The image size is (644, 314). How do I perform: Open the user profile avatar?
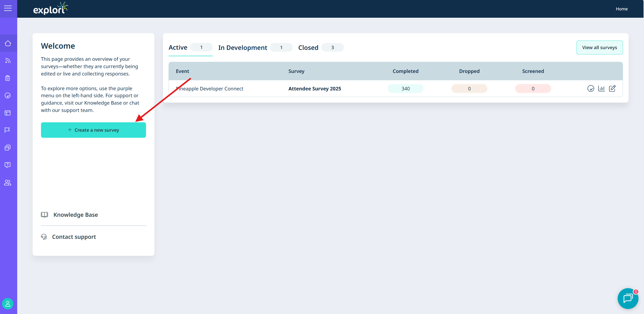click(x=8, y=304)
